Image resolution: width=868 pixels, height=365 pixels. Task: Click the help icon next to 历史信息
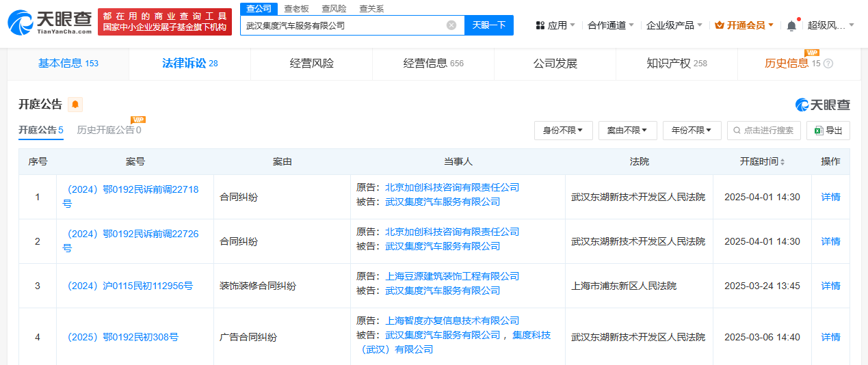828,64
